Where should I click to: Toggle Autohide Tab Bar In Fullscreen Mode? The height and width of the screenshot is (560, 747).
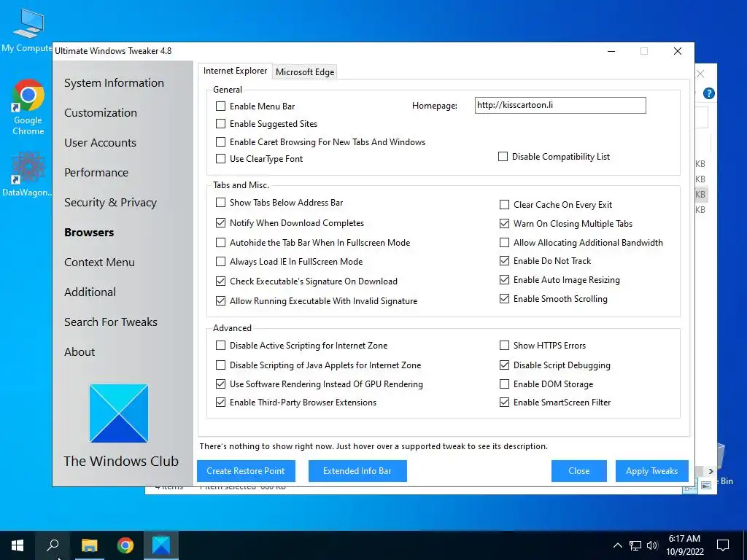point(220,242)
